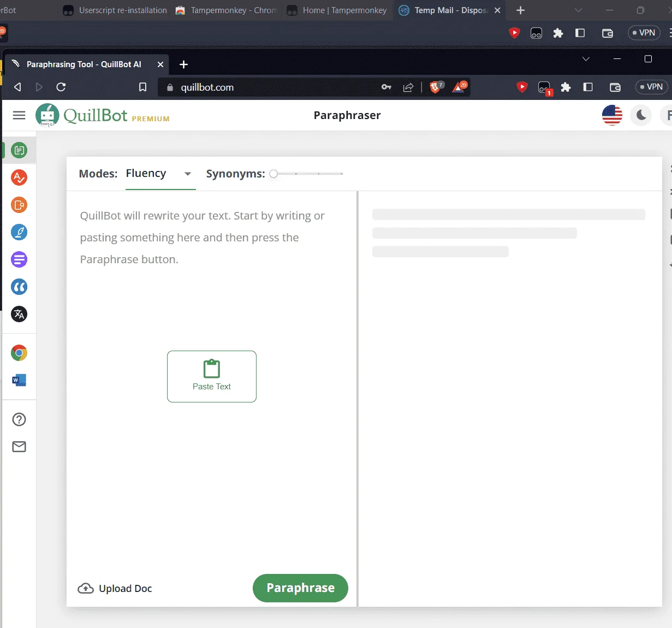Open Co-Writer pen icon in sidebar
The width and height of the screenshot is (672, 628).
coord(19,232)
